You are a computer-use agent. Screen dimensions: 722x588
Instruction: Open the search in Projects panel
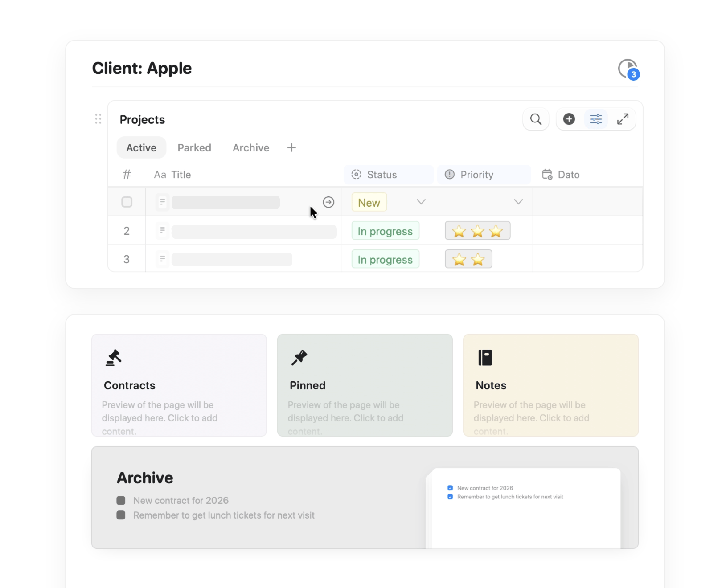click(536, 119)
